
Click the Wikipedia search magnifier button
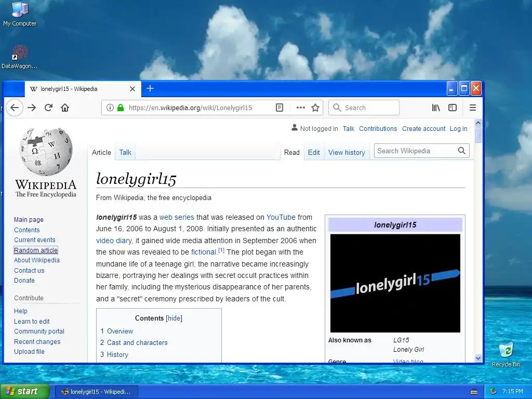coord(461,151)
